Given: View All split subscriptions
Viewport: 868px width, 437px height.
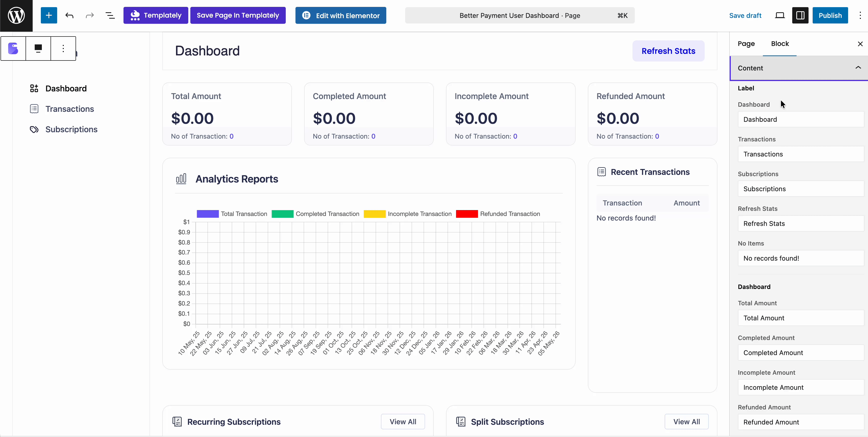Looking at the screenshot, I should pos(686,421).
